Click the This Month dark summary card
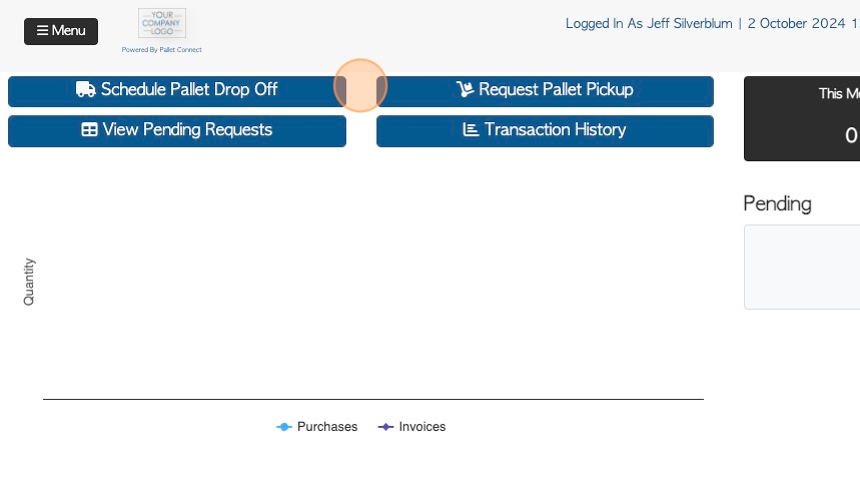The image size is (860, 481). click(802, 118)
